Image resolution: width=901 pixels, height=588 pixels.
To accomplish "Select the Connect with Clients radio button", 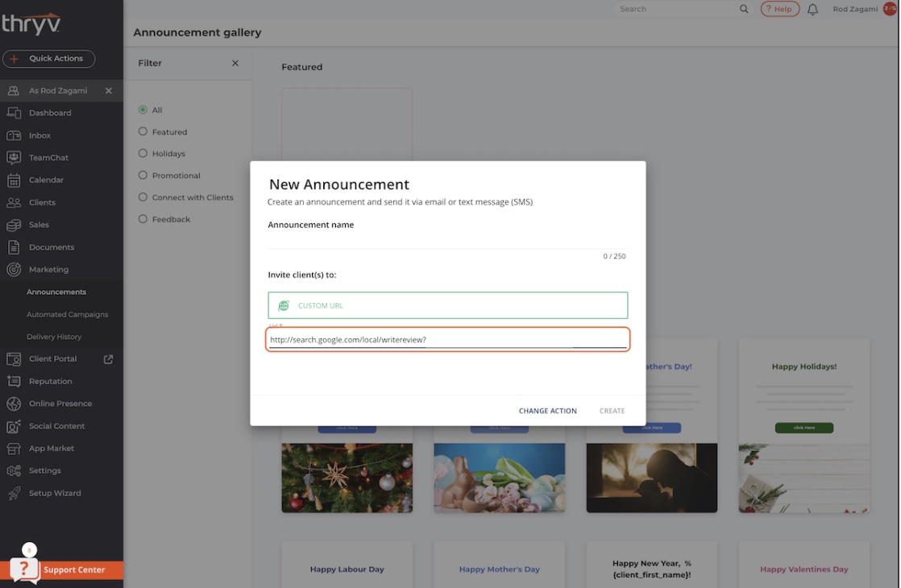I will (143, 197).
